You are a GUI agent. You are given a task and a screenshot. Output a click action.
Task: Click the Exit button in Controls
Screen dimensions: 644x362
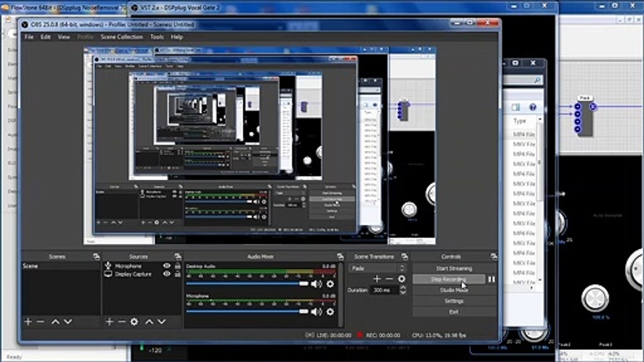pyautogui.click(x=454, y=312)
